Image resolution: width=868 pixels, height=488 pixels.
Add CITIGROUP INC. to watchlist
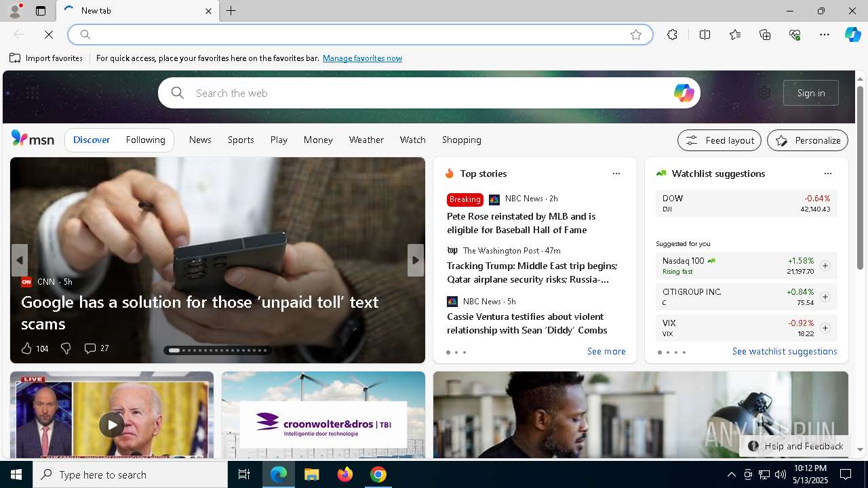click(825, 297)
